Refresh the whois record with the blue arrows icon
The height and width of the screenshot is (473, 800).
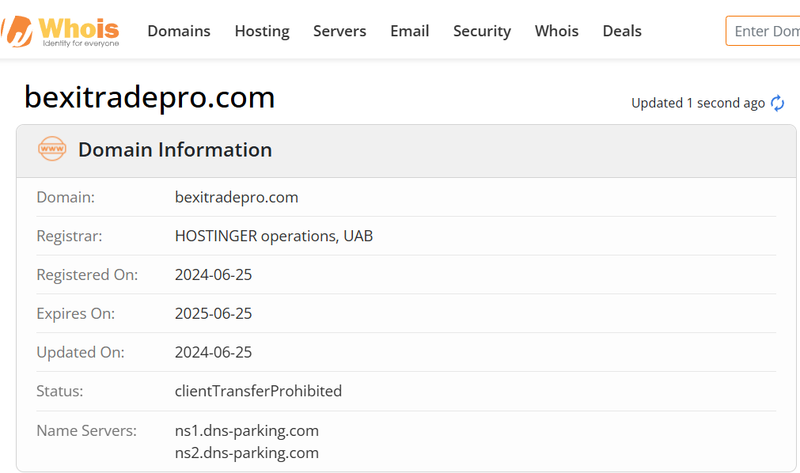click(x=777, y=103)
